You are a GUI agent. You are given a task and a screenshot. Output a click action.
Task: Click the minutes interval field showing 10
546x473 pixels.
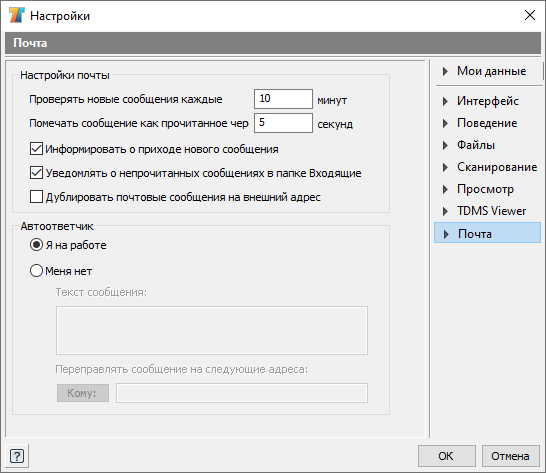click(283, 99)
